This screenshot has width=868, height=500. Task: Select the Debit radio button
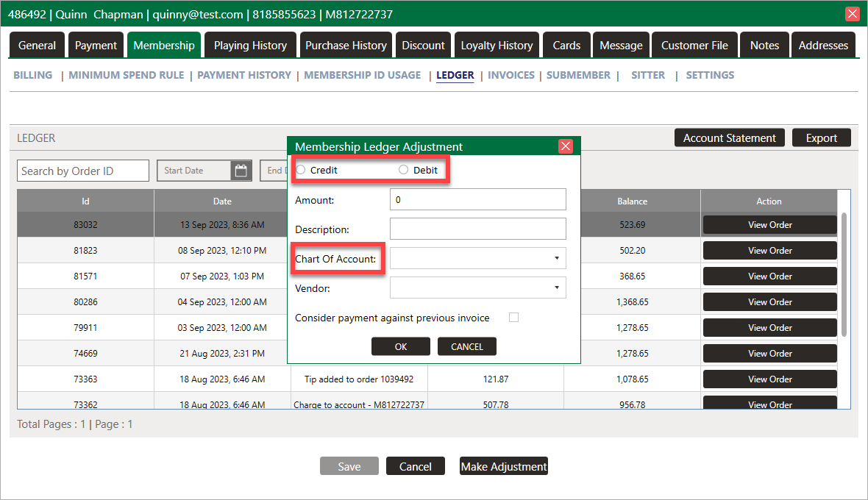click(x=404, y=170)
